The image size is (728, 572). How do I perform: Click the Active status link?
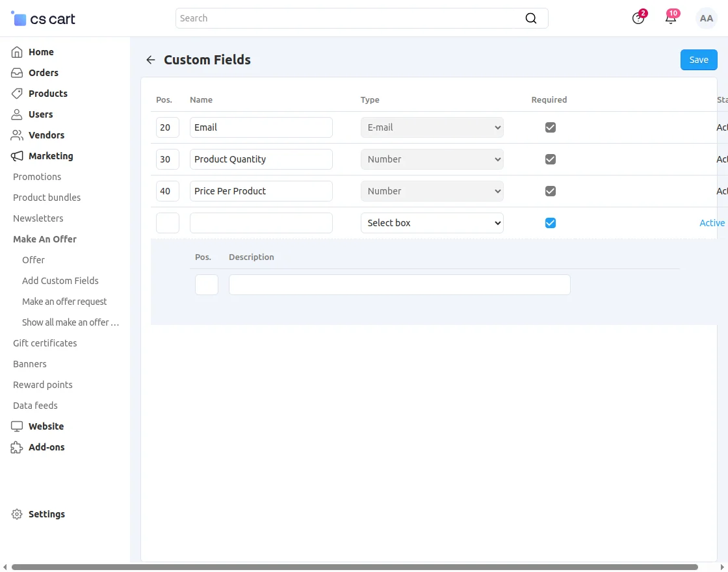click(712, 223)
